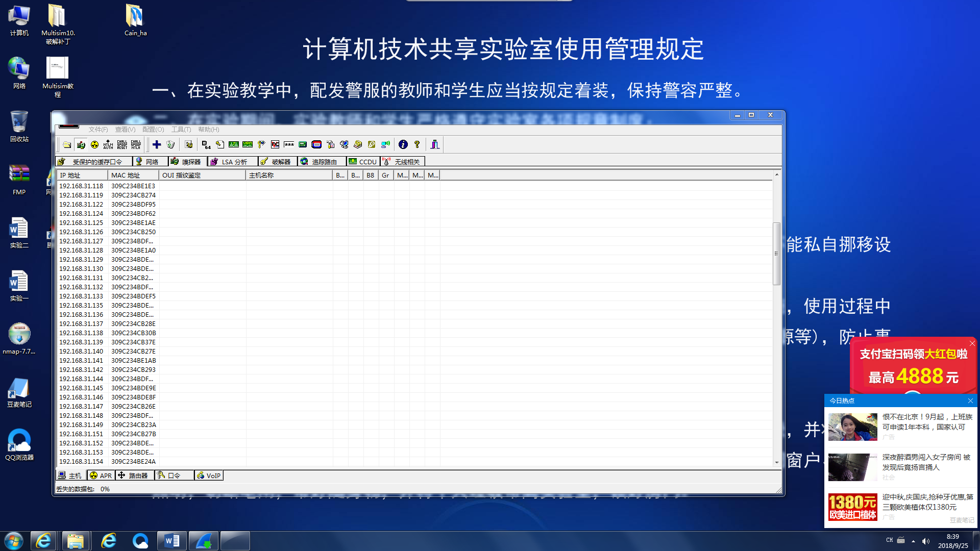
Task: Toggle the Start/Stop Sniffer toolbar icon
Action: pyautogui.click(x=81, y=145)
